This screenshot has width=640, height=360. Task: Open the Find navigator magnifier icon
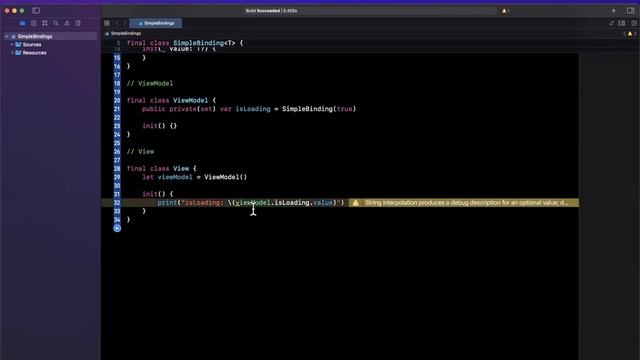(56, 23)
